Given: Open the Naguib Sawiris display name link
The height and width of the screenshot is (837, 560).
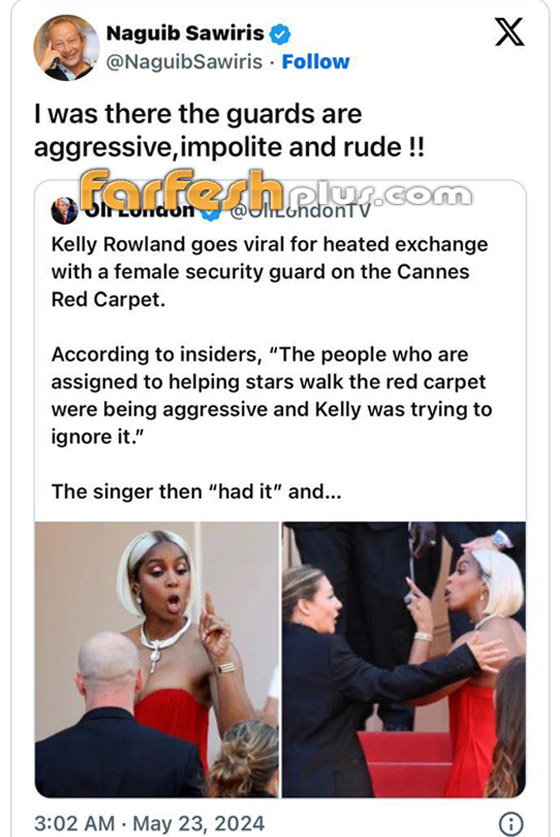Looking at the screenshot, I should 185,34.
